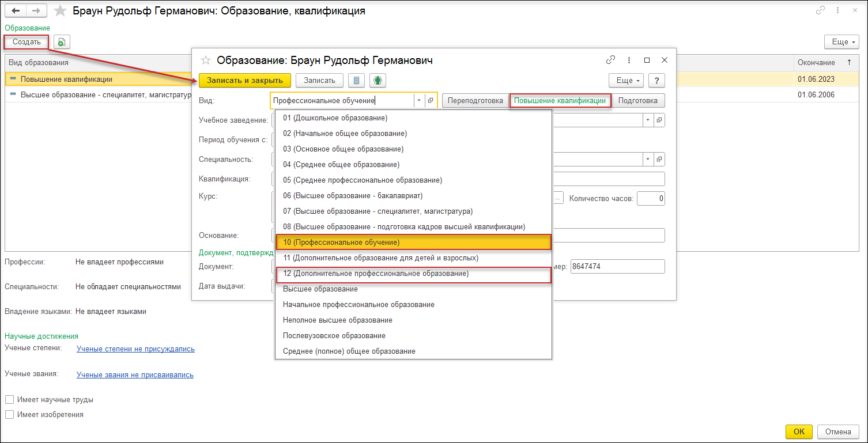
Task: Select 10 (Профессиональное обучение)
Action: coord(413,242)
